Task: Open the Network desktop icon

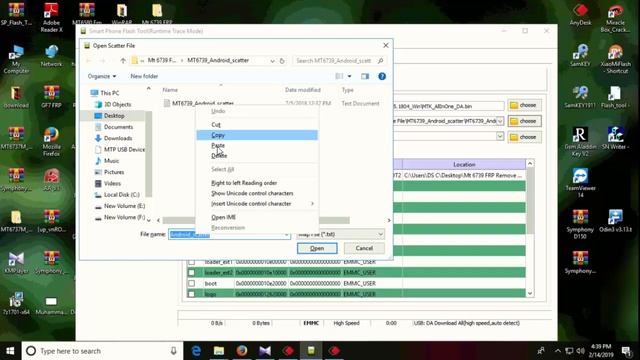Action: (51, 56)
